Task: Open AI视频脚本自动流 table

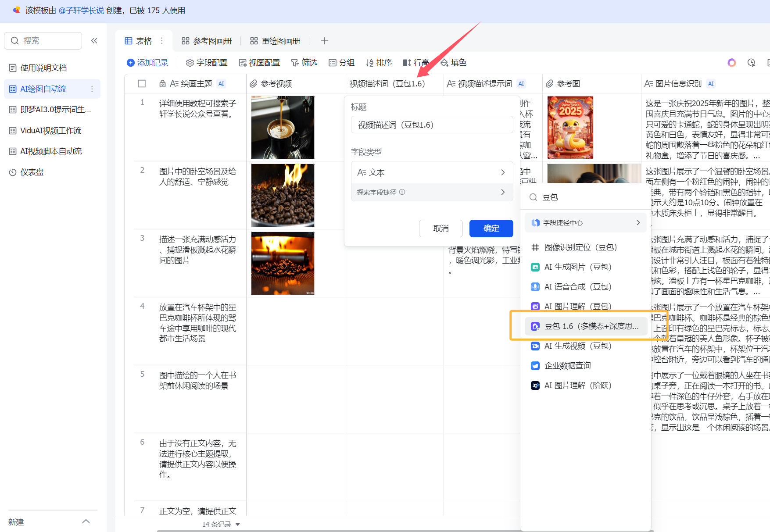Action: pyautogui.click(x=51, y=151)
